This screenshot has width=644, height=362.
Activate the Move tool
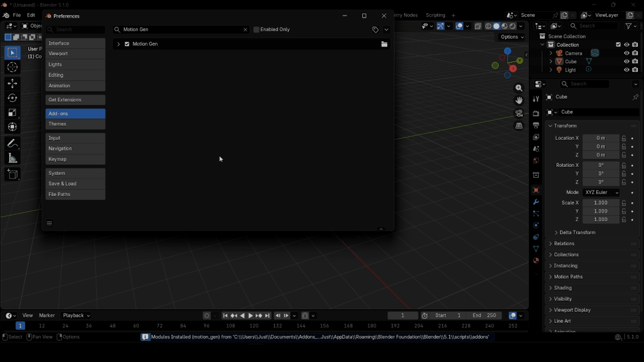[x=12, y=83]
